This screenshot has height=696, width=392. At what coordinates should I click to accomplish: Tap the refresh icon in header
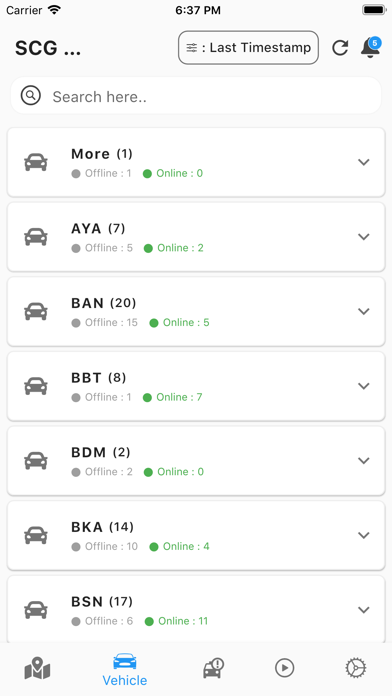[x=340, y=47]
